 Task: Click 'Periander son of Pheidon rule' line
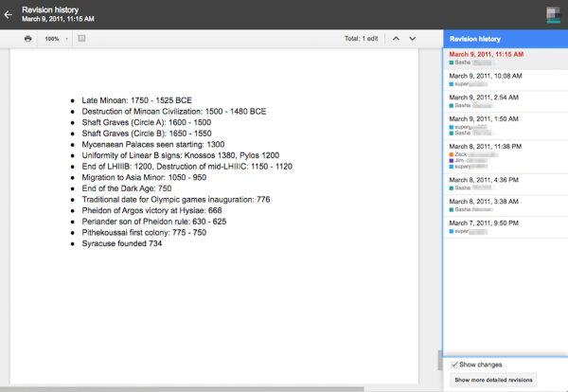click(x=154, y=222)
